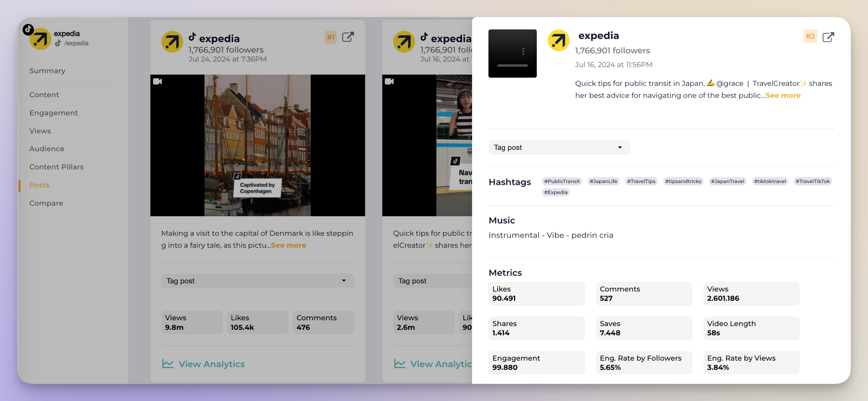The height and width of the screenshot is (401, 868).
Task: Click video camera icon on Japan transit thumbnail
Action: 389,82
